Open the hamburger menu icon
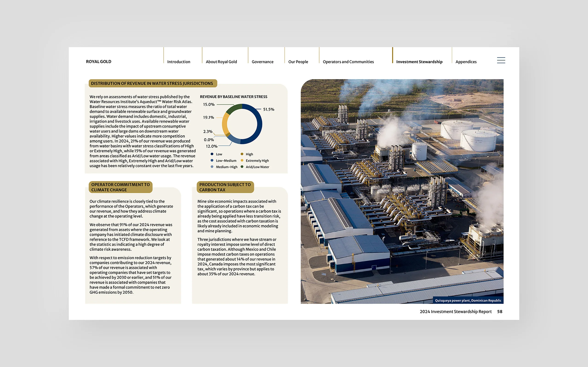Screen dimensions: 588x367 pos(501,60)
